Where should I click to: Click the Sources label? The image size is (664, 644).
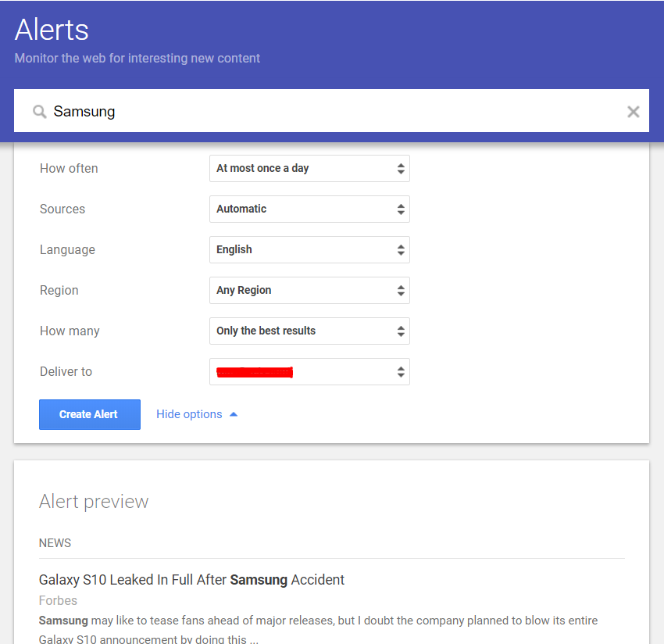point(62,209)
